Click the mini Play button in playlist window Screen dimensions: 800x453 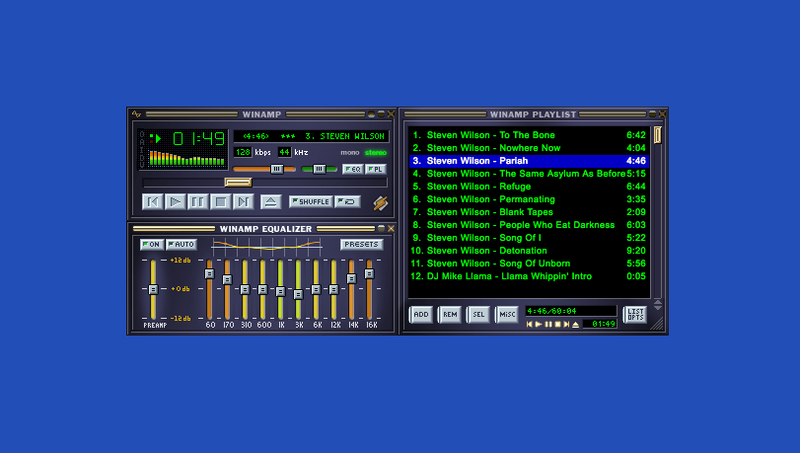coord(538,324)
